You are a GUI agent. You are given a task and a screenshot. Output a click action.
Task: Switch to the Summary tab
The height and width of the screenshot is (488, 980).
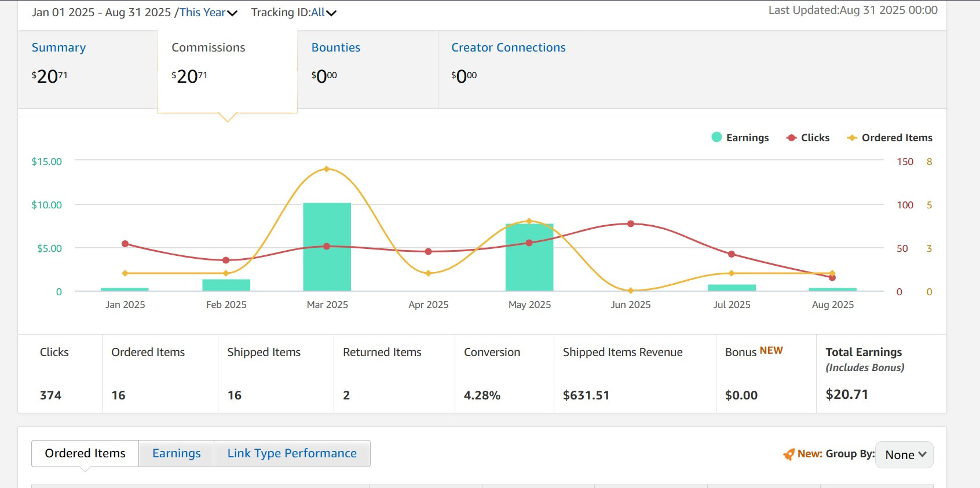(58, 47)
